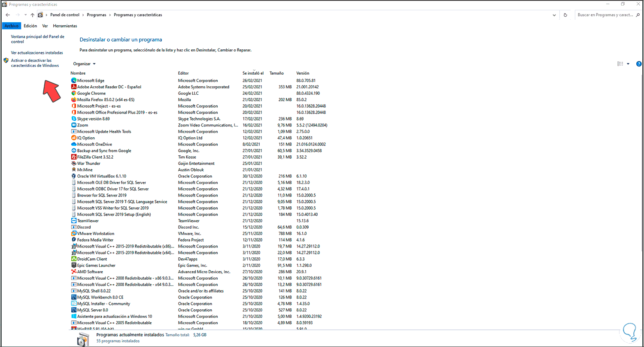Open the Herramientas menu
The image size is (644, 347).
pos(65,26)
